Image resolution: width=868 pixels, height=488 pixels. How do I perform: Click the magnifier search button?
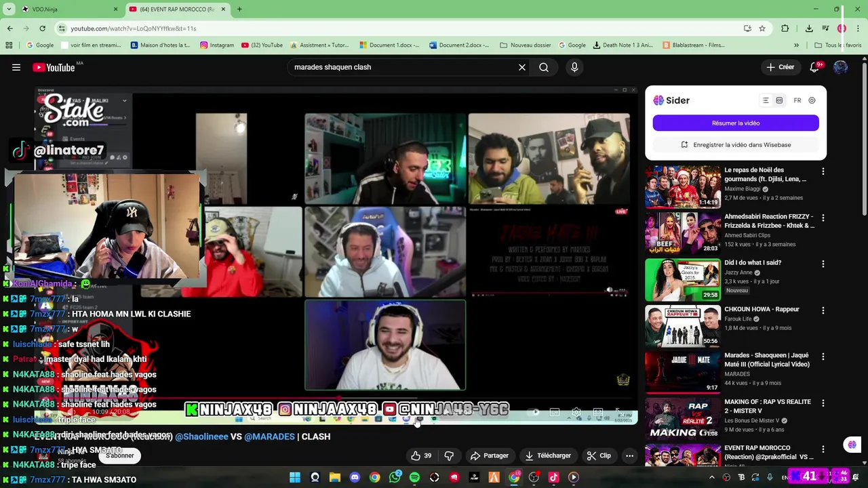[544, 67]
